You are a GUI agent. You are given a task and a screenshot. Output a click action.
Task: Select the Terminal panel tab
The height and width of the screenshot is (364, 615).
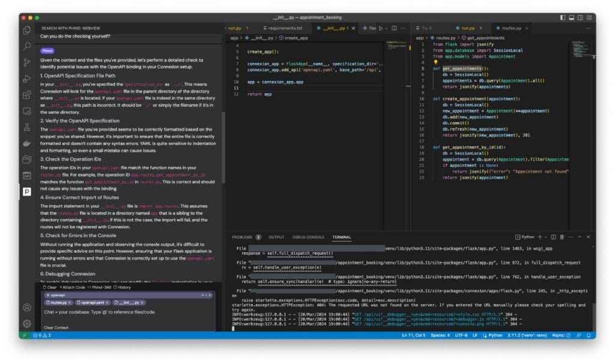tap(341, 237)
